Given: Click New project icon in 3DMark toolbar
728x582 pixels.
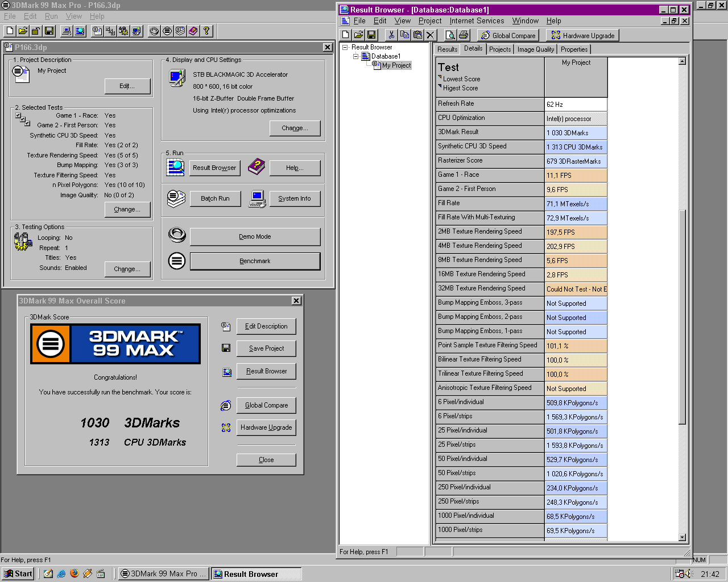Looking at the screenshot, I should (10, 31).
